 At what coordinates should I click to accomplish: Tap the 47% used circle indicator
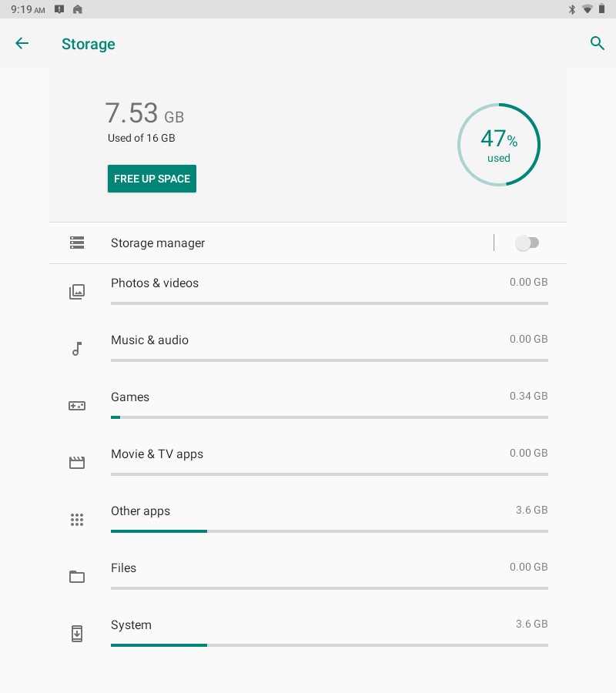[x=499, y=145]
